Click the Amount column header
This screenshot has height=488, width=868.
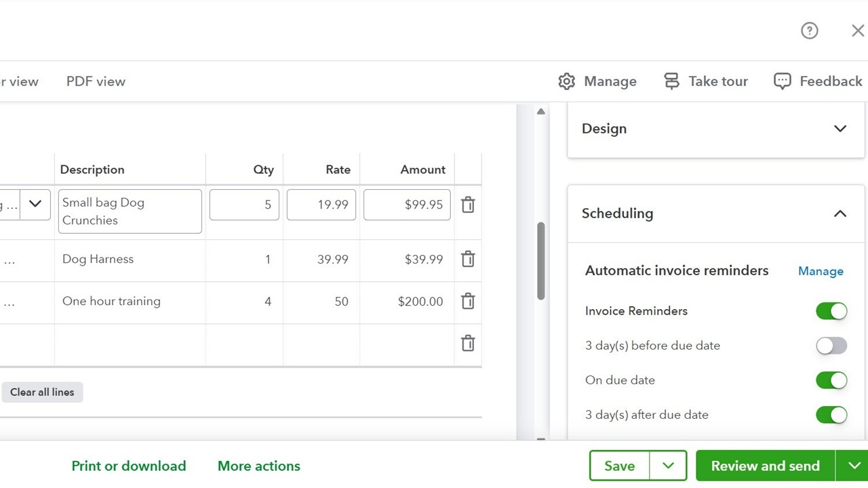[x=423, y=169]
